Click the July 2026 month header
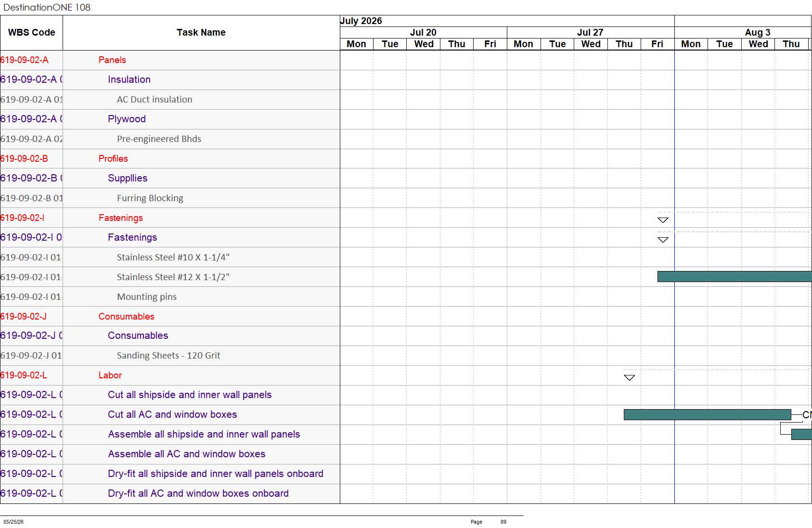 (361, 21)
